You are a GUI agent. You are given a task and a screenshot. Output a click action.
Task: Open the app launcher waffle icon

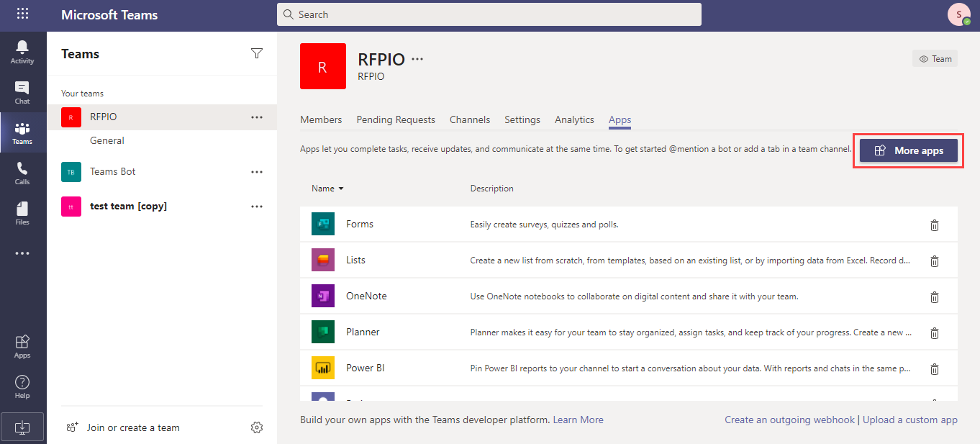(x=23, y=14)
